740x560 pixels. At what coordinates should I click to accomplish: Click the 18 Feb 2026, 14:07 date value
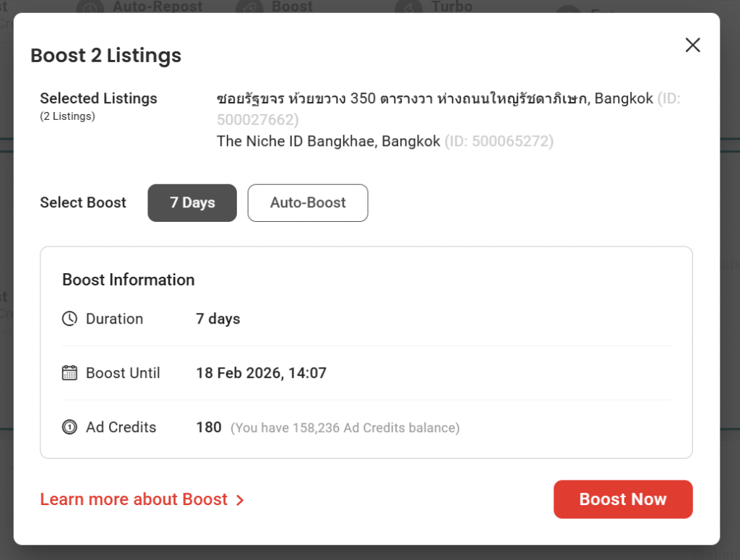click(x=261, y=373)
